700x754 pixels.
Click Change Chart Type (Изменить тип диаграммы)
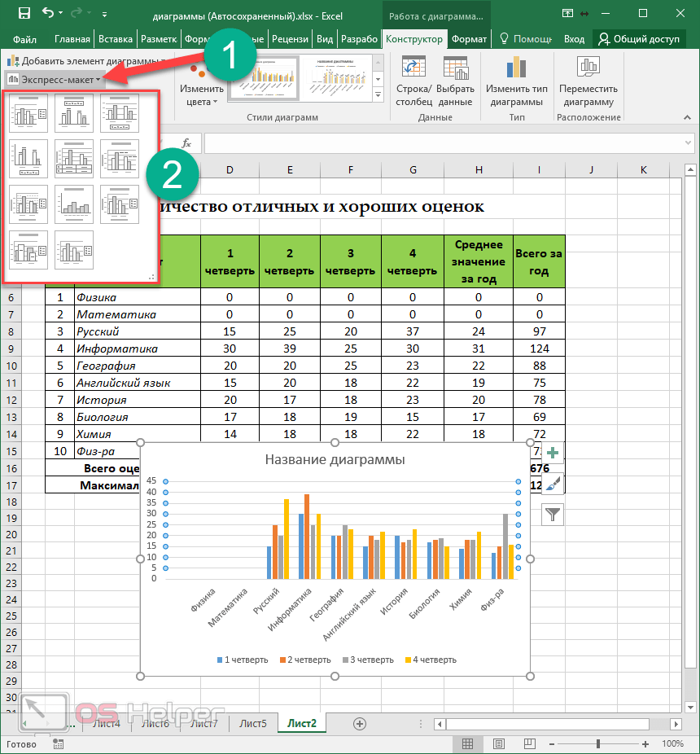516,83
